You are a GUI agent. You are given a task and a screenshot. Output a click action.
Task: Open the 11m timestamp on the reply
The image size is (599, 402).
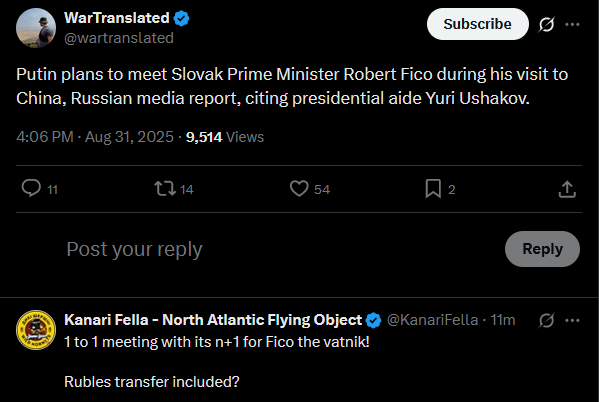coord(503,320)
